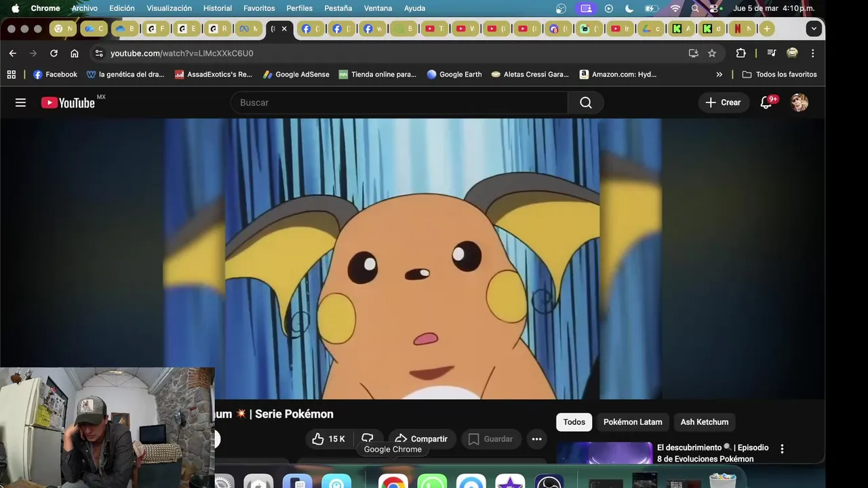Open Spotlight search in menu bar

click(x=695, y=8)
